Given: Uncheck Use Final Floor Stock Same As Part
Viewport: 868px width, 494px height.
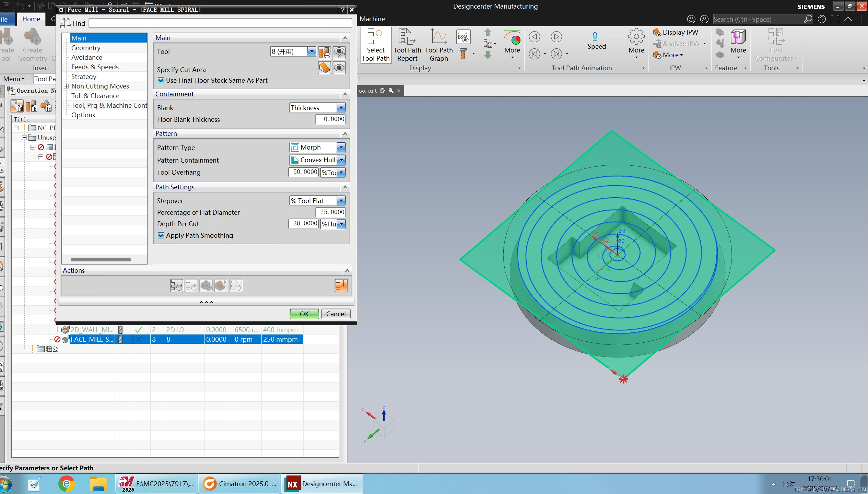Looking at the screenshot, I should click(x=161, y=80).
